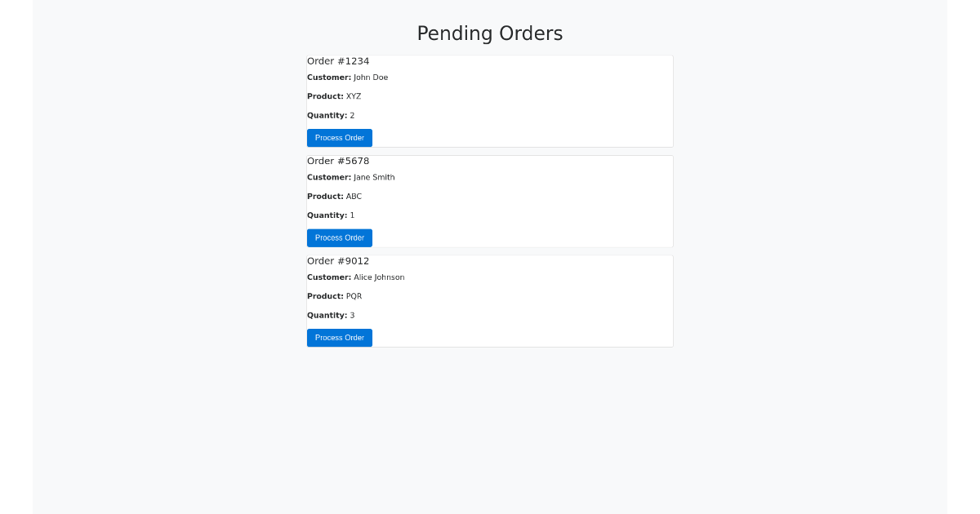Click customer name Alice Johnson
Screen dimensions: 980x514
[x=379, y=277]
